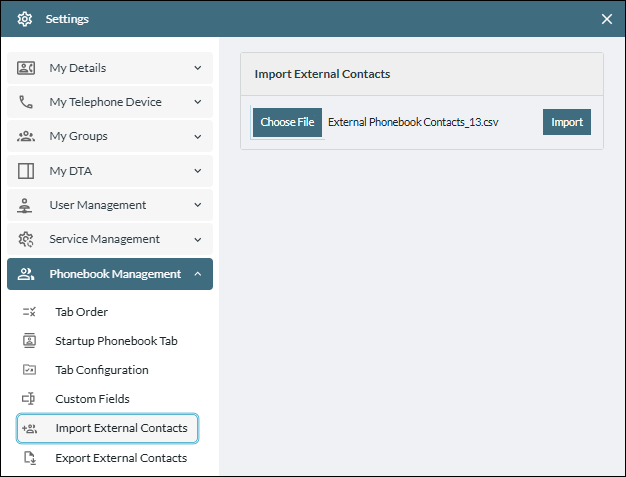Click the My Groups people icon
The image size is (626, 477).
(x=26, y=136)
